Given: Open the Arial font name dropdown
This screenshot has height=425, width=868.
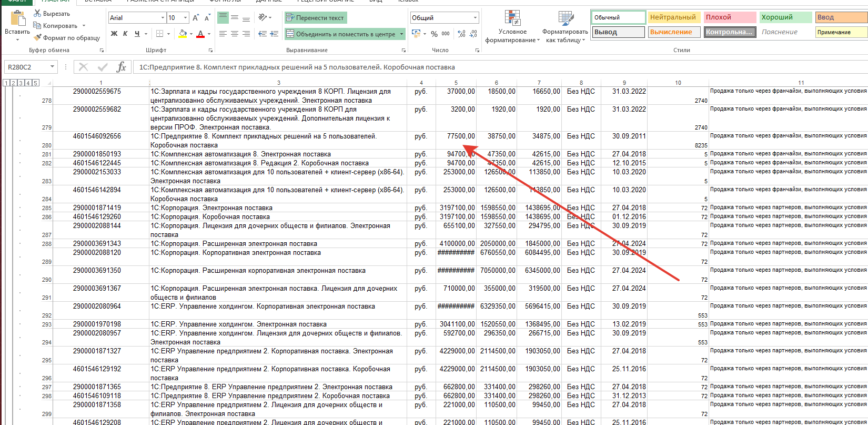Looking at the screenshot, I should pyautogui.click(x=163, y=18).
